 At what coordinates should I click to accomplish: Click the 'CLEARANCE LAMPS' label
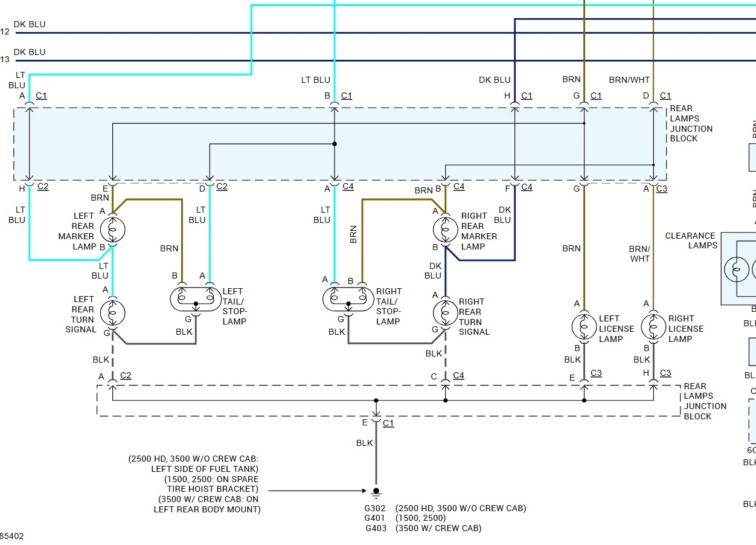[691, 240]
